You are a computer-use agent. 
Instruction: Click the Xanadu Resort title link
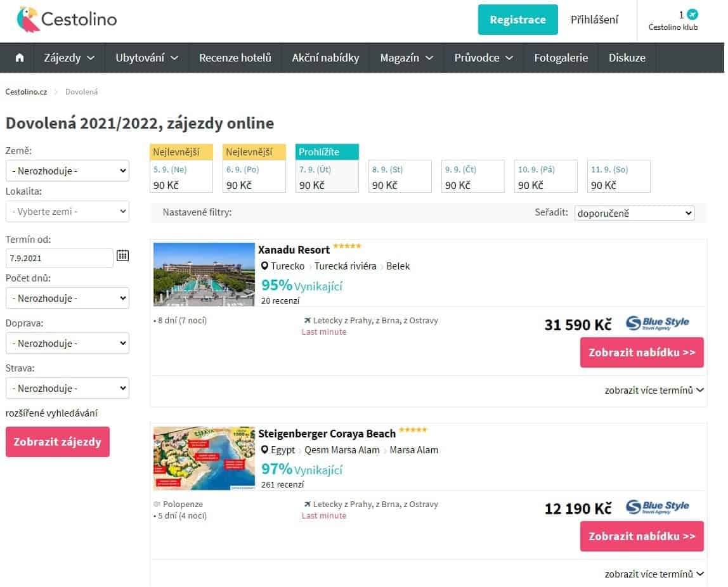[x=294, y=250]
